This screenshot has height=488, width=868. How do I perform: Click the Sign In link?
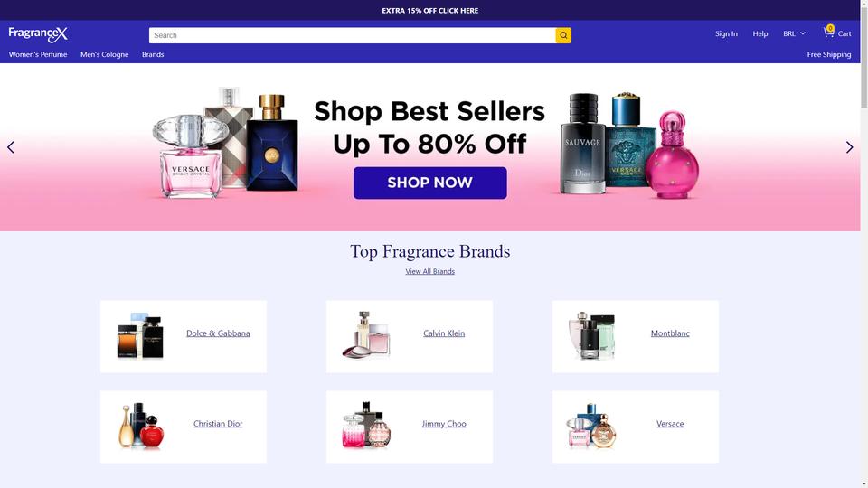tap(726, 33)
